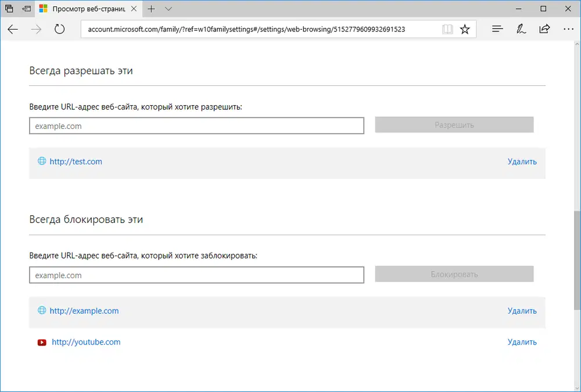Click the web note pen icon
The image size is (581, 392).
tap(521, 29)
